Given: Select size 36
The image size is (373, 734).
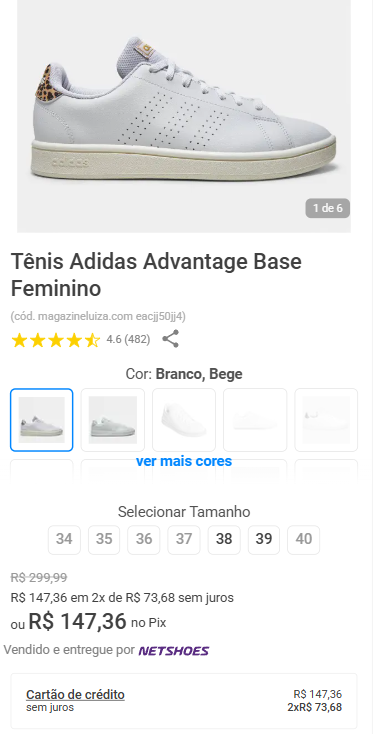Looking at the screenshot, I should click(x=144, y=539).
